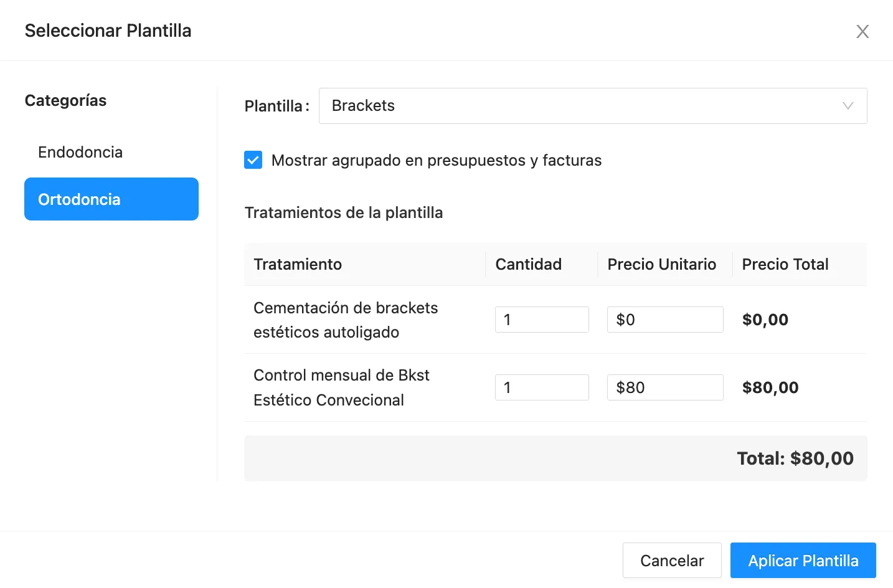The image size is (893, 588).
Task: Click the Categorías heading in the sidebar
Action: pos(65,100)
